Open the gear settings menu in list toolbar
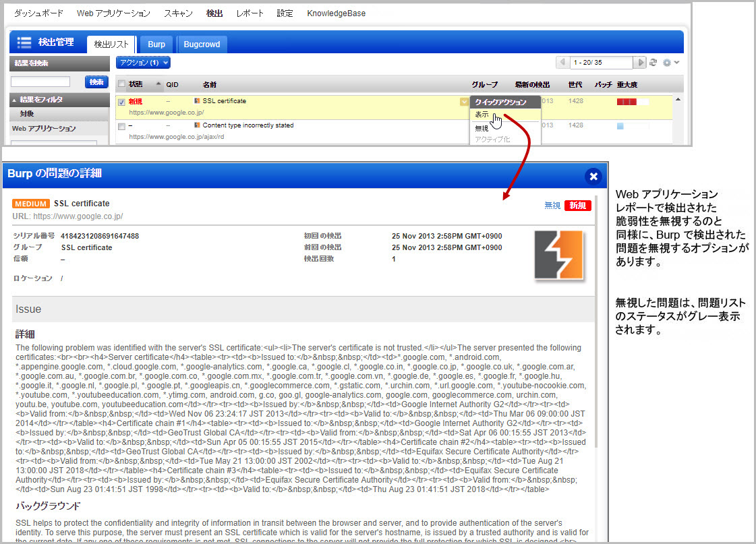Screen dimensions: 756x544 click(670, 63)
